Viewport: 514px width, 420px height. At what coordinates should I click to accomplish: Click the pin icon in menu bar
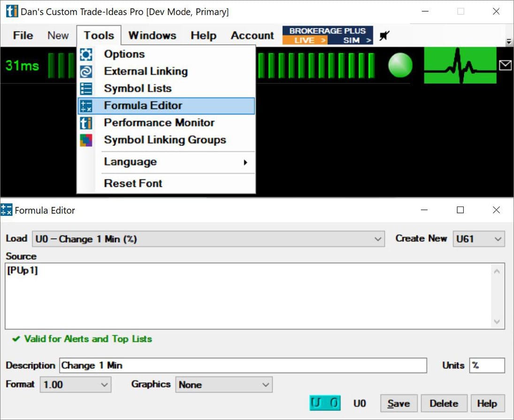[x=384, y=35]
